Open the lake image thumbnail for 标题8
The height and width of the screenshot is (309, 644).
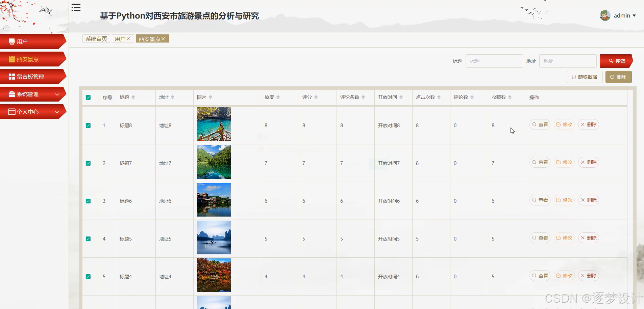[x=214, y=124]
